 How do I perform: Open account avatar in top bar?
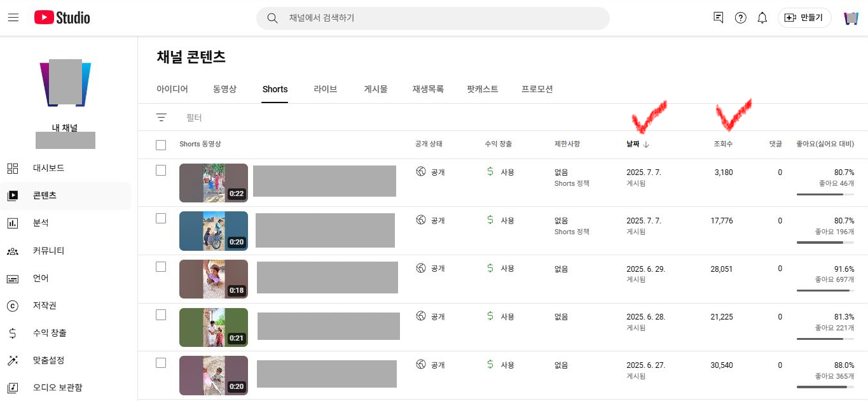851,18
